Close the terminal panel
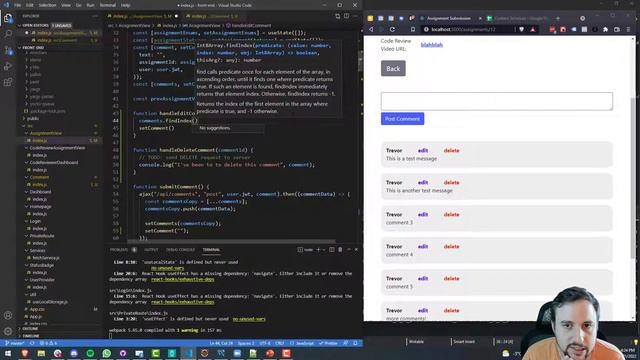The image size is (640, 360). point(356,249)
